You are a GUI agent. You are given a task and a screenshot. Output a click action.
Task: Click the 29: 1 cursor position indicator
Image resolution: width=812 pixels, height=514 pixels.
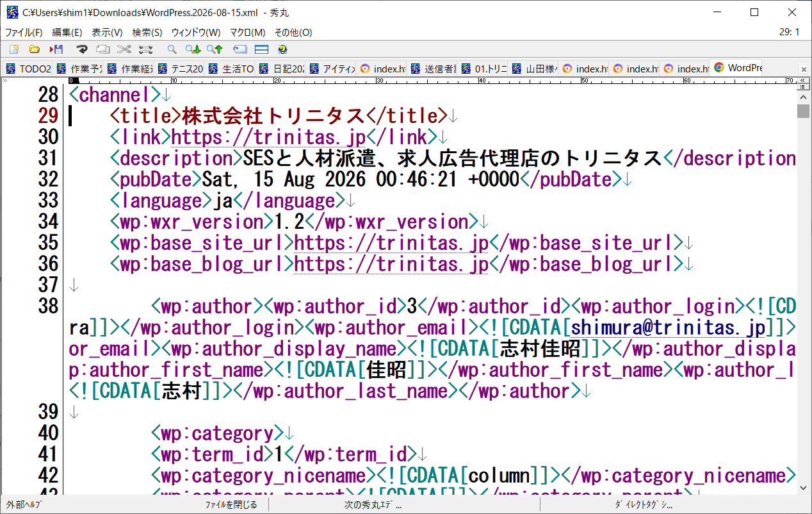pyautogui.click(x=789, y=31)
